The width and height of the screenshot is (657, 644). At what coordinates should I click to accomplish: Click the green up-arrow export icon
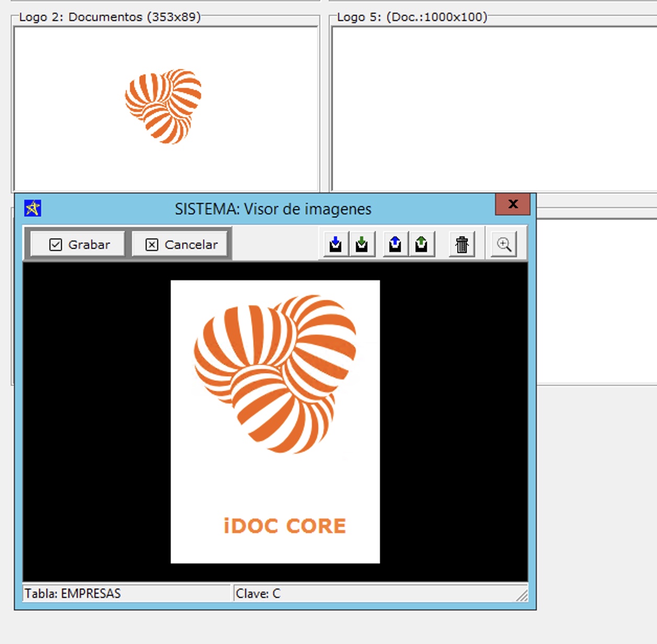[x=422, y=244]
